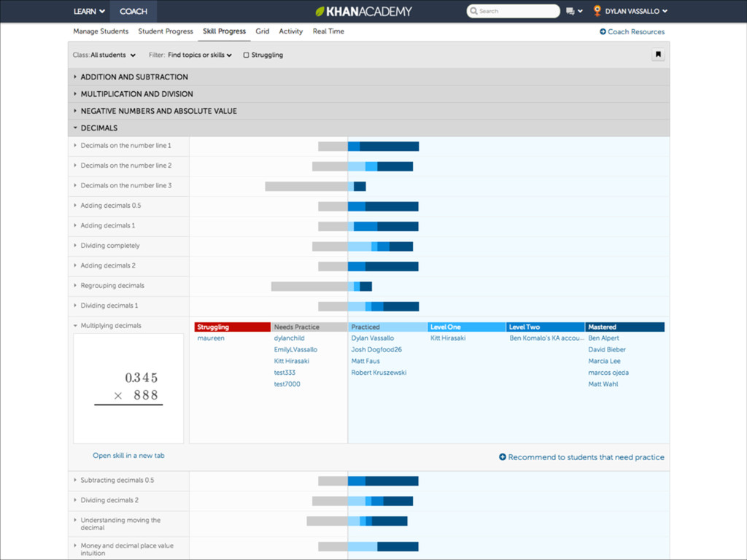Expand Understanding moving the decimal row
The width and height of the screenshot is (747, 560).
point(117,524)
